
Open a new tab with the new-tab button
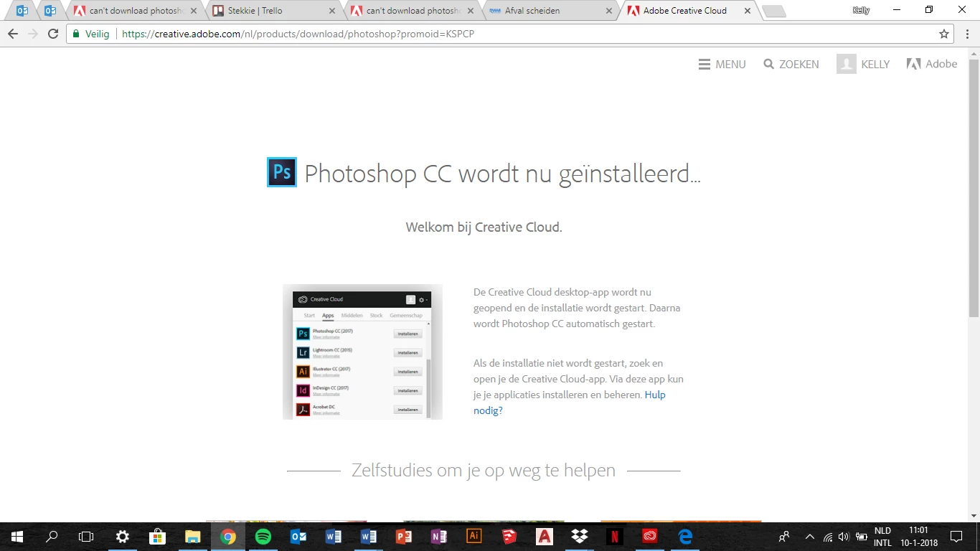(x=773, y=11)
